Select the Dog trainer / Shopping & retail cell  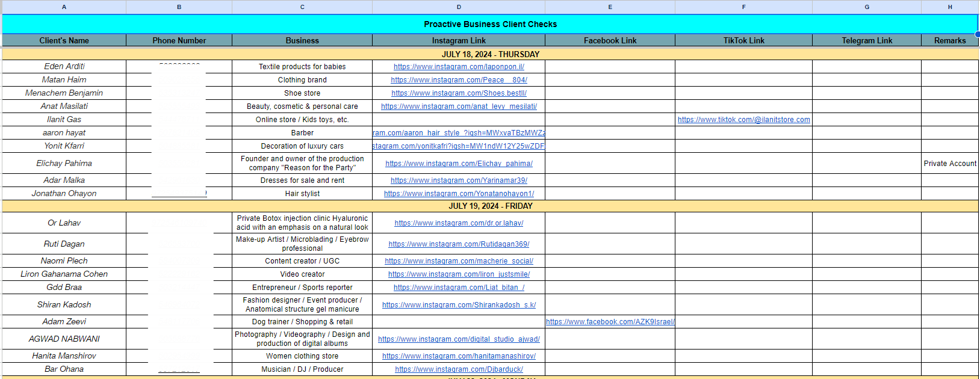302,322
